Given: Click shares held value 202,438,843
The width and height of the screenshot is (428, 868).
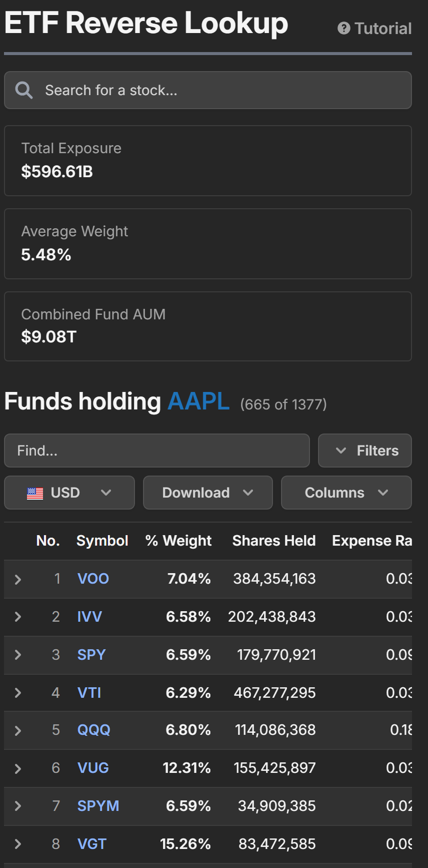Looking at the screenshot, I should pyautogui.click(x=272, y=617).
